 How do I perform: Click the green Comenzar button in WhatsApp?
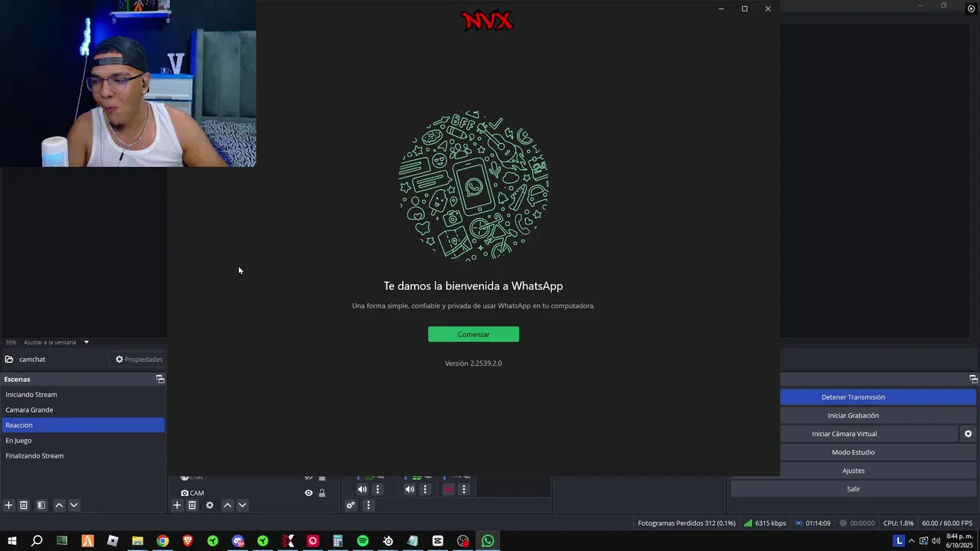click(x=473, y=334)
